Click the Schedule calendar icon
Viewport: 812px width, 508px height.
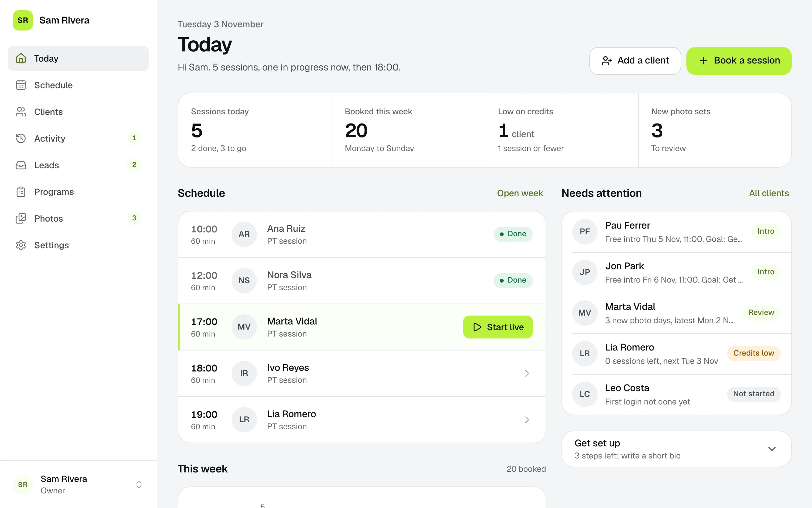[x=21, y=85]
